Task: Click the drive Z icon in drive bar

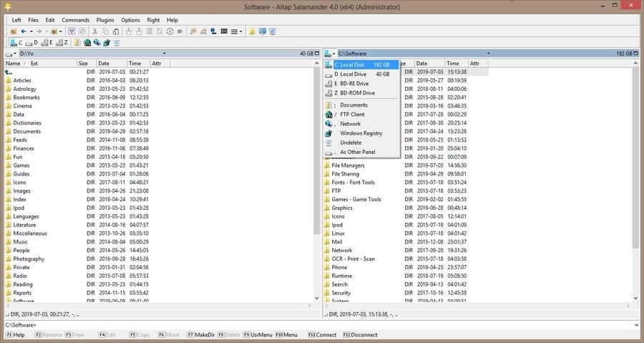Action: [62, 43]
